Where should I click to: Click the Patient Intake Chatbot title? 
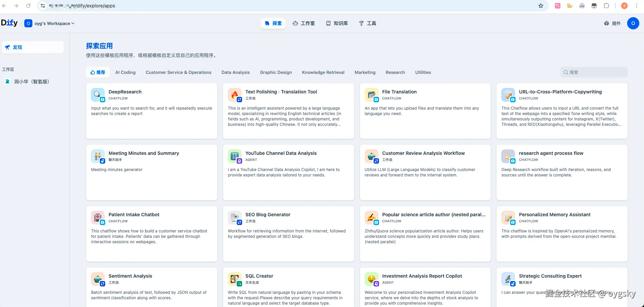134,215
